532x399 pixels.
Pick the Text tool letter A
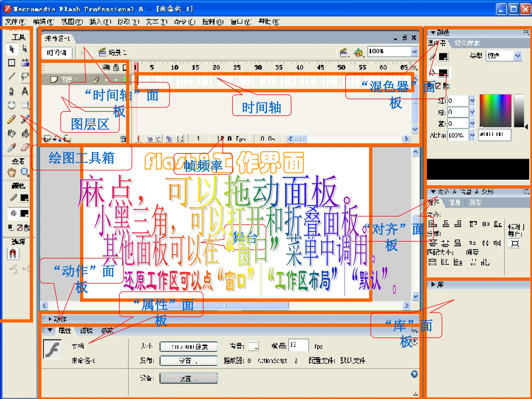(25, 91)
